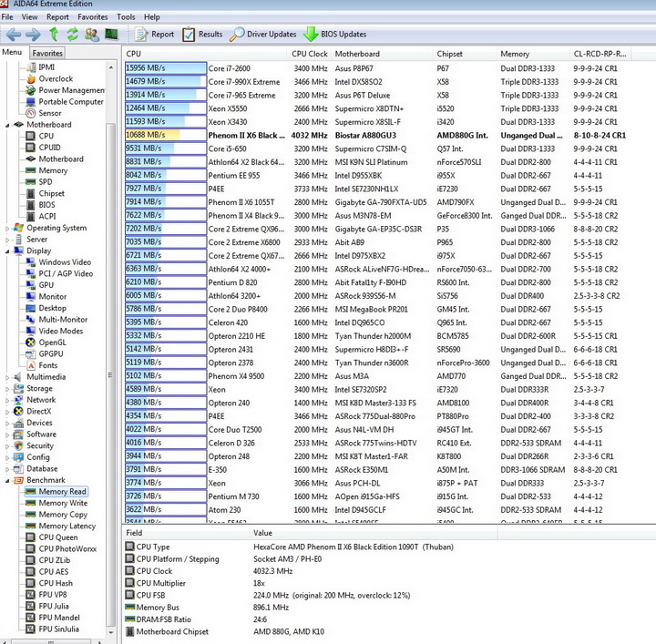Sort by CPU Clock column header
Screen dimensions: 656x644
309,54
